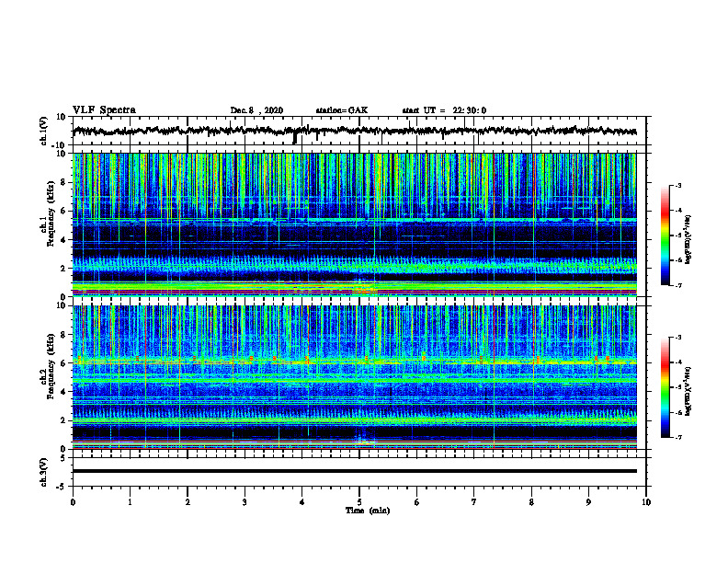Click the ch.1 "Frequency (kHz)" axis label
The width and height of the screenshot is (728, 563).
coord(51,214)
